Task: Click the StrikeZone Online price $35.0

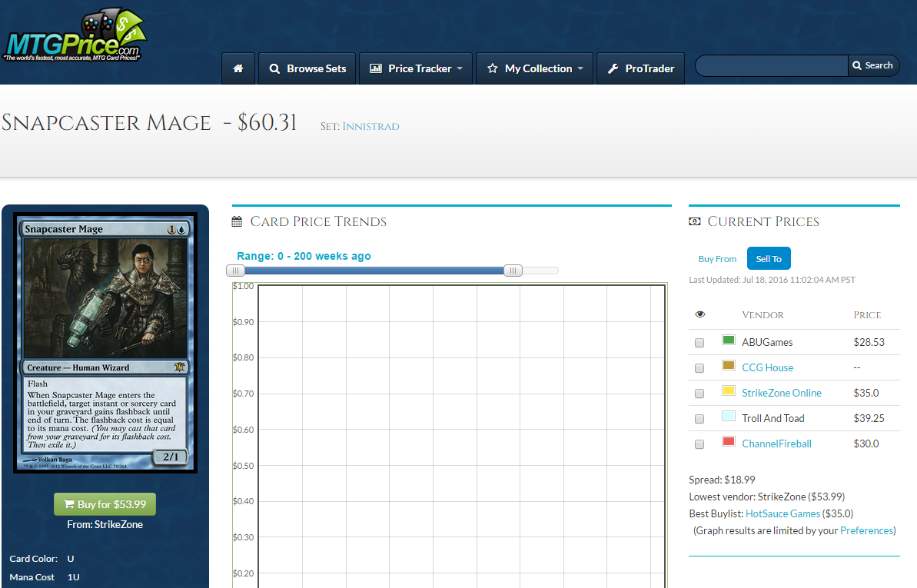Action: (866, 394)
